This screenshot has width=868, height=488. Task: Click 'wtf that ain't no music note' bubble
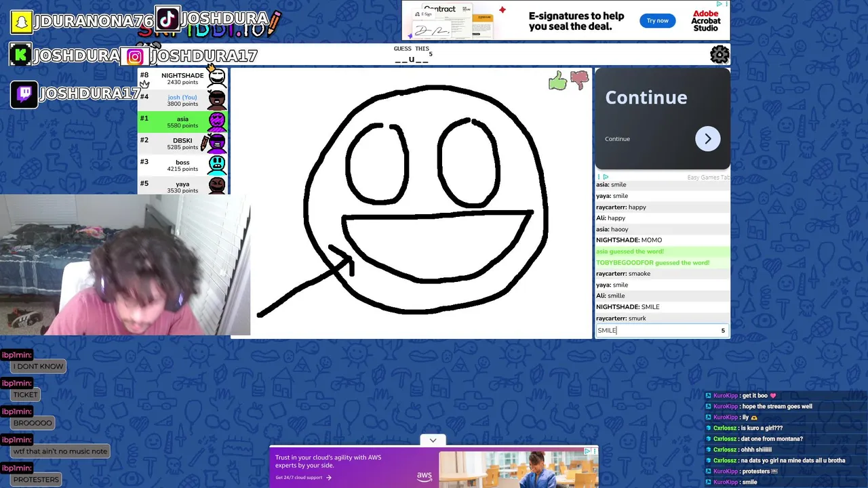pyautogui.click(x=60, y=451)
